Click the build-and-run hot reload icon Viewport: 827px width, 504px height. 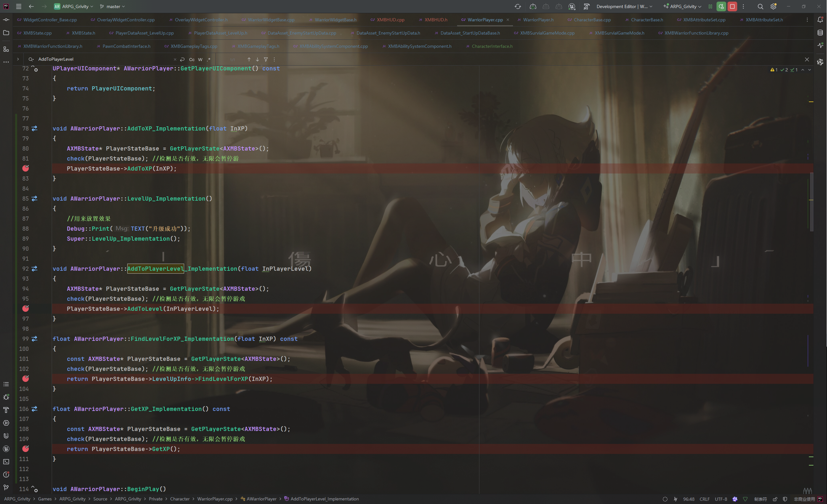(533, 6)
